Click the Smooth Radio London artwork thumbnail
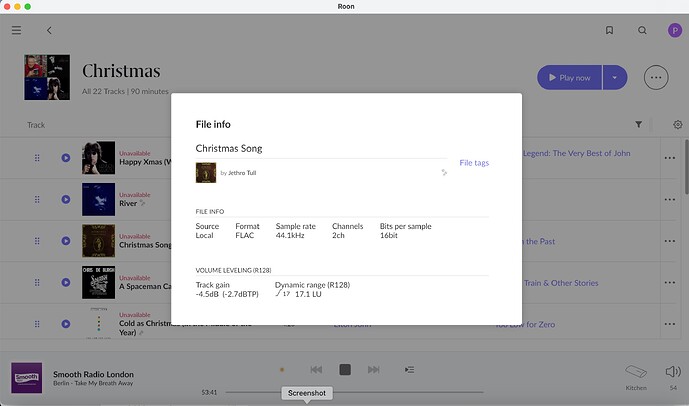This screenshot has height=406, width=689. 26,377
